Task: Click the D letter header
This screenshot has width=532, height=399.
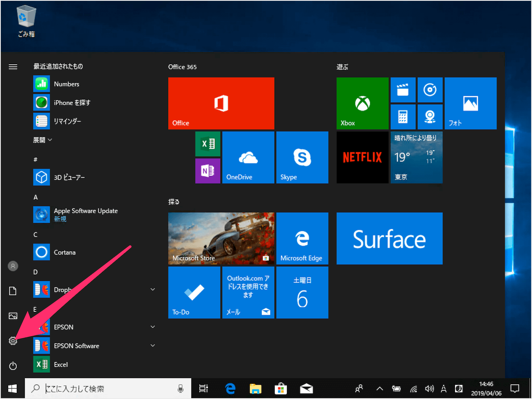Action: tap(35, 272)
